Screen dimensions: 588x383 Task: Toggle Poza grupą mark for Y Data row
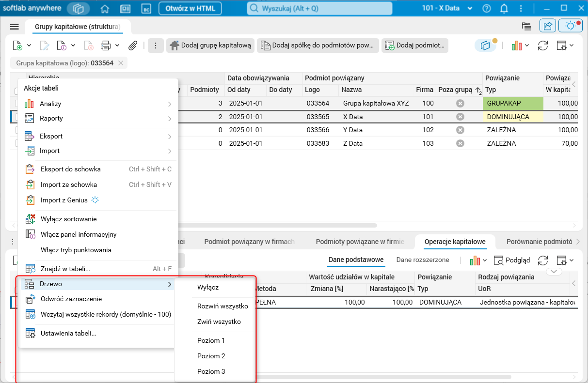coord(460,130)
